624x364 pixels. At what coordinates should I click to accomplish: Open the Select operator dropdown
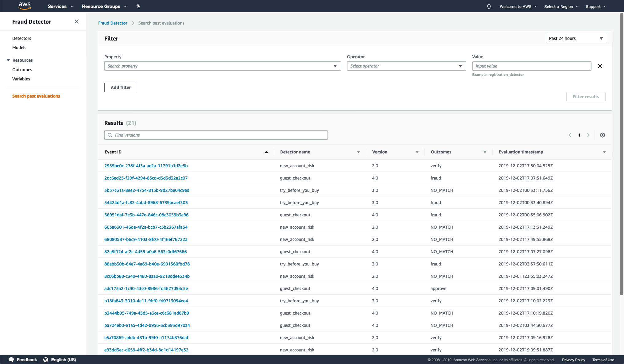click(x=406, y=66)
